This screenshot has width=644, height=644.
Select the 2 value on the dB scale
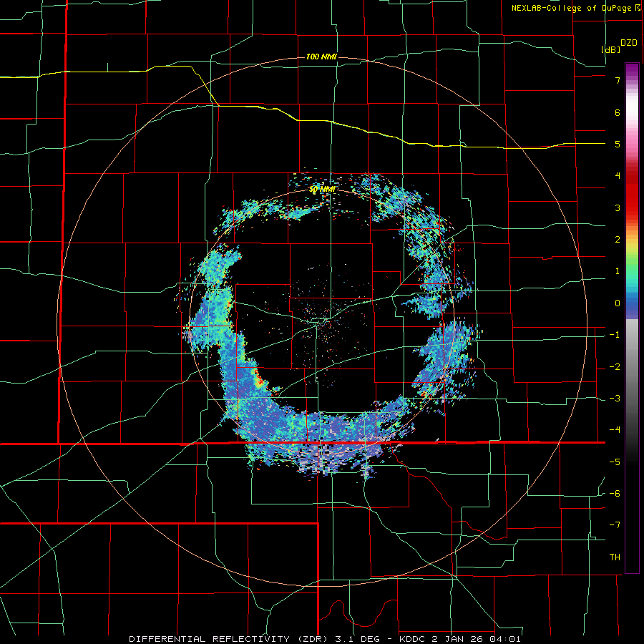[618, 240]
